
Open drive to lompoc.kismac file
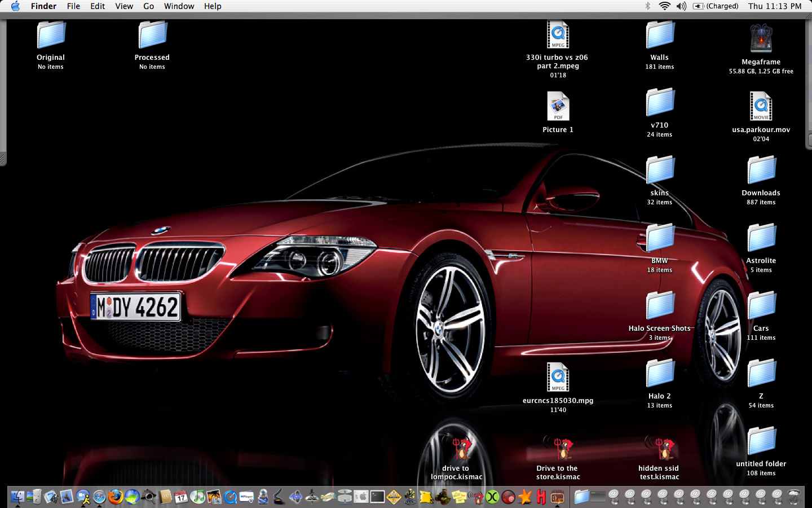[x=460, y=448]
